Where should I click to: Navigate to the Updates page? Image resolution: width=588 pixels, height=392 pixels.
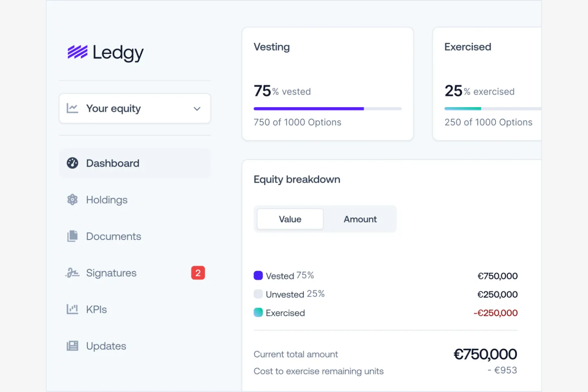(106, 346)
